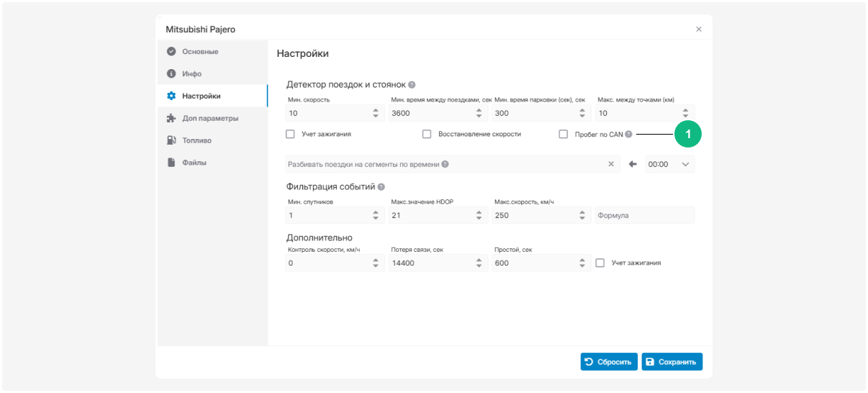Close the Mitsubishi Pajero dialog
Screen dimensions: 868x393
698,30
